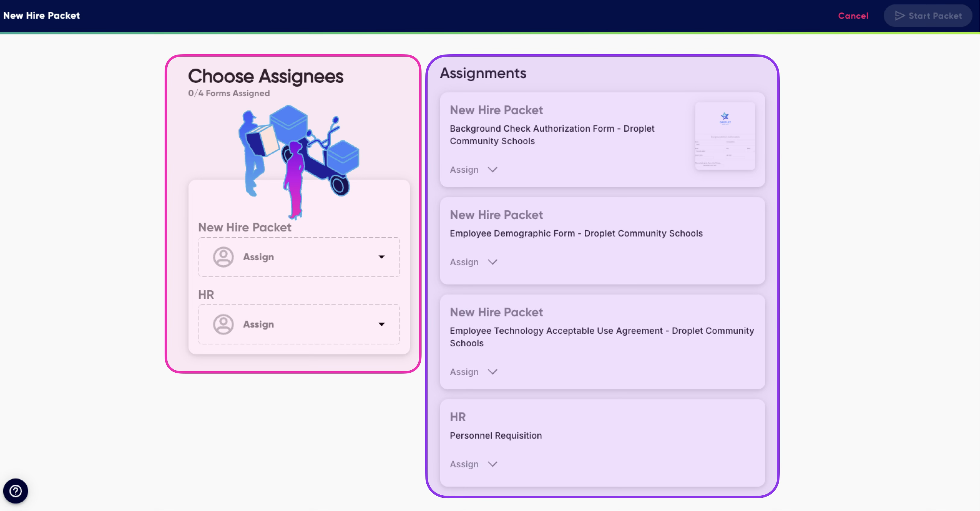
Task: Expand Assign for Background Check Authorization Form
Action: pyautogui.click(x=464, y=170)
